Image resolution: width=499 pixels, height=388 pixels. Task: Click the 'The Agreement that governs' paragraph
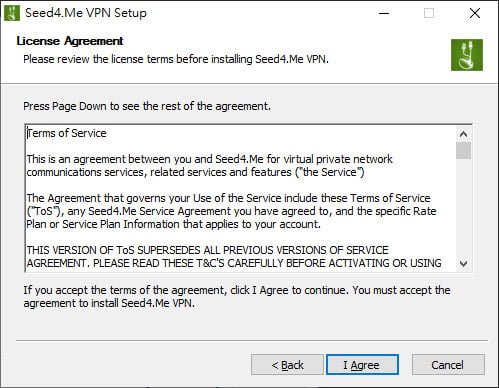click(232, 211)
